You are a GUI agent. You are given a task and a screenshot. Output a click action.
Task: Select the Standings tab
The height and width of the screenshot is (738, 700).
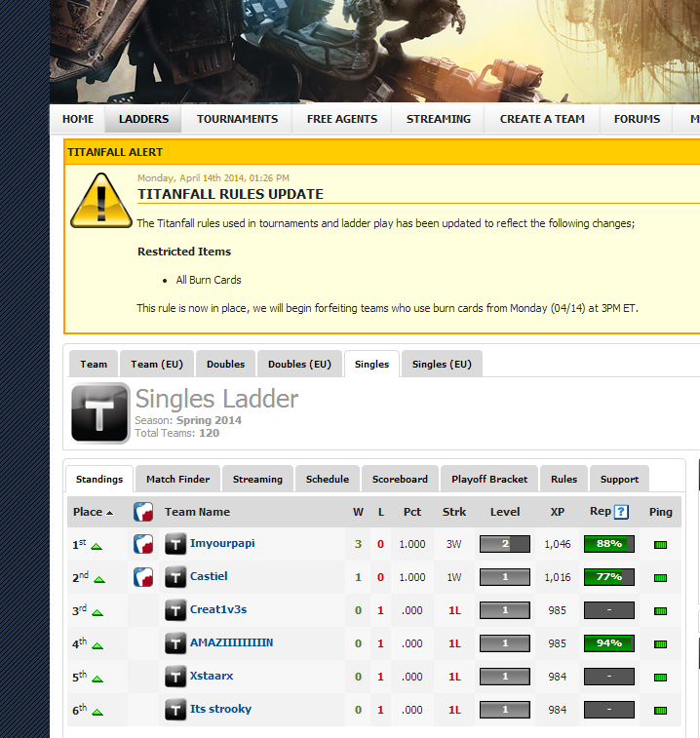[x=99, y=479]
